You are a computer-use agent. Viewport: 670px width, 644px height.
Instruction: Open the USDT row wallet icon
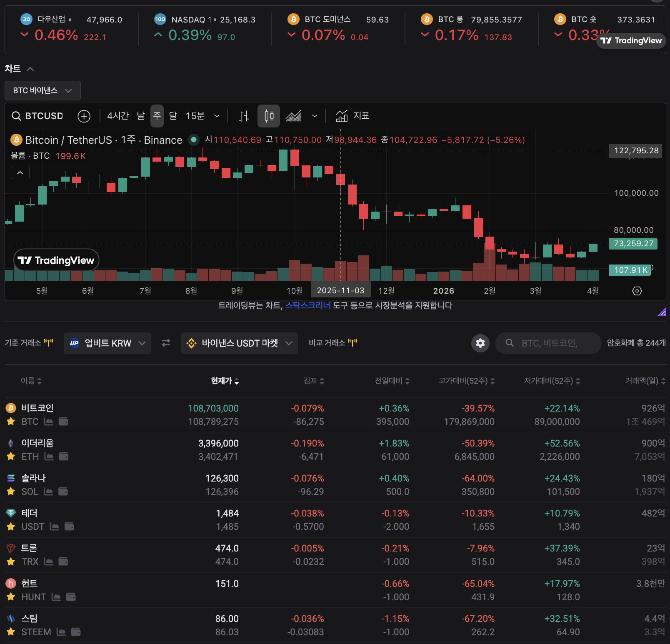coord(70,527)
